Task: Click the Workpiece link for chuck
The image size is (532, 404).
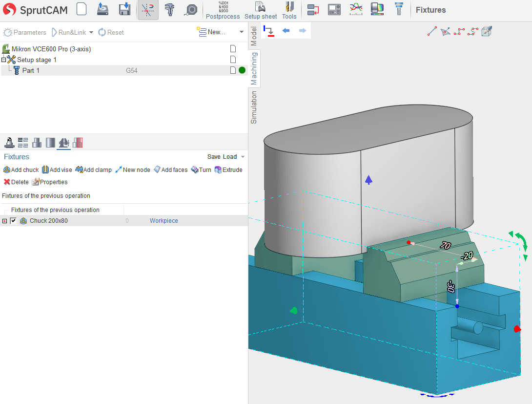Action: (164, 221)
